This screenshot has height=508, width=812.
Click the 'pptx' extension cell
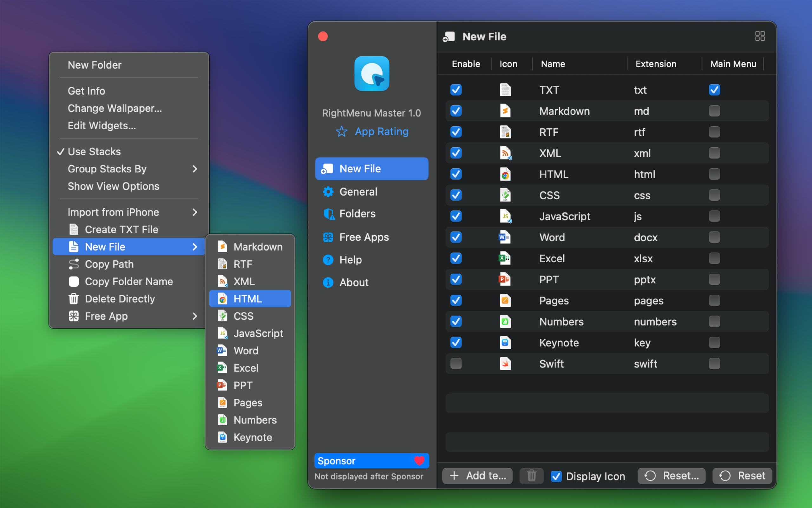point(645,279)
